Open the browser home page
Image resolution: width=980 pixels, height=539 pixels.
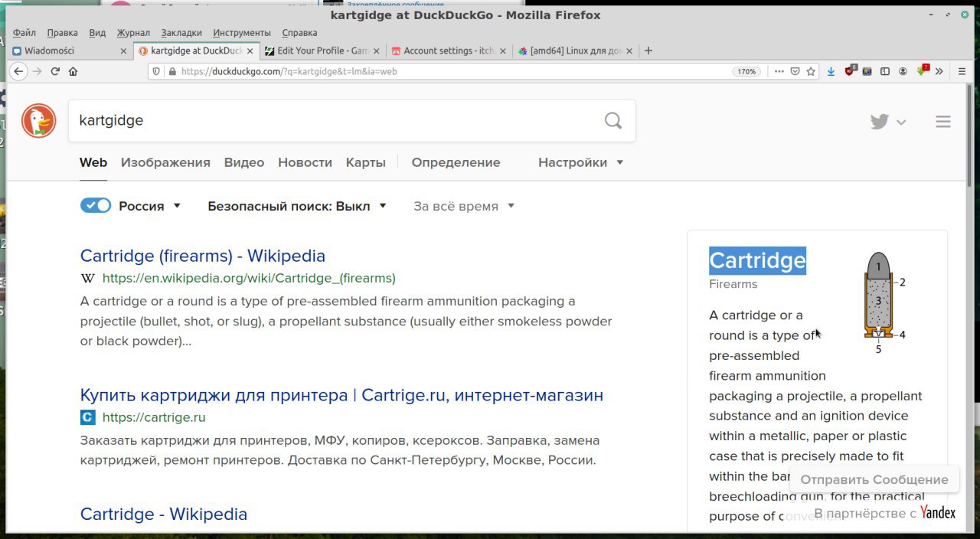[x=73, y=71]
